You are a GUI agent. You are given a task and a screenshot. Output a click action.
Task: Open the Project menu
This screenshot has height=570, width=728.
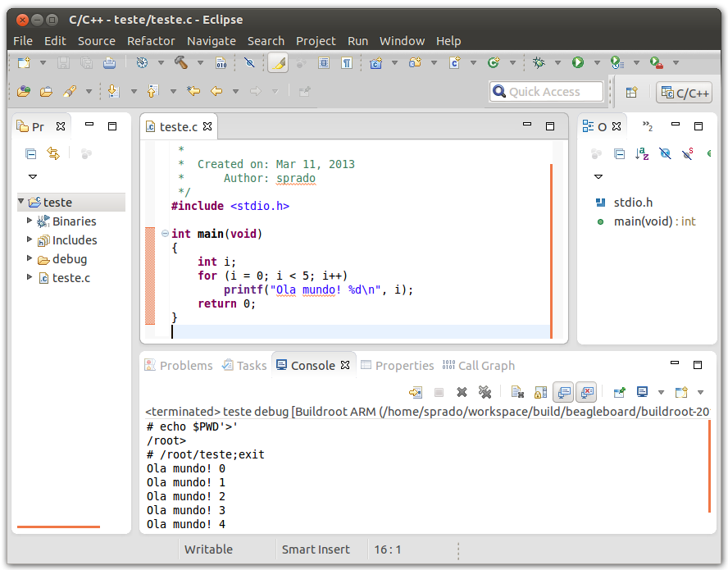tap(316, 41)
